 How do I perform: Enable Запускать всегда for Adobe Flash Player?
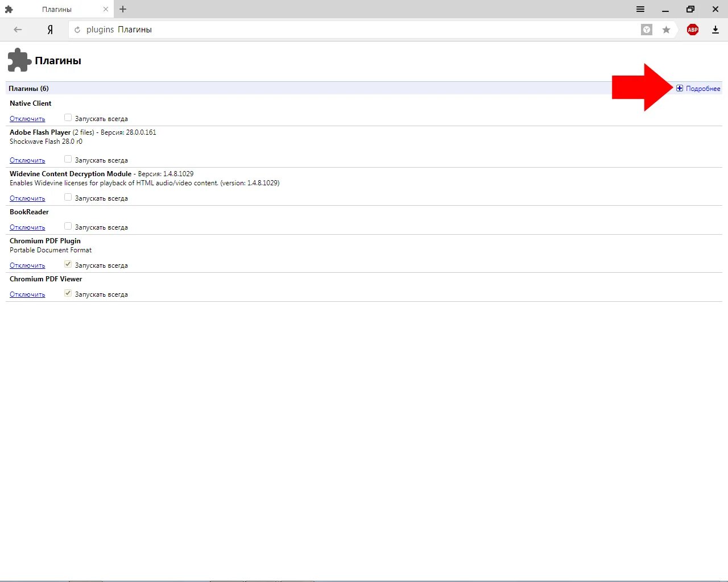pos(68,159)
